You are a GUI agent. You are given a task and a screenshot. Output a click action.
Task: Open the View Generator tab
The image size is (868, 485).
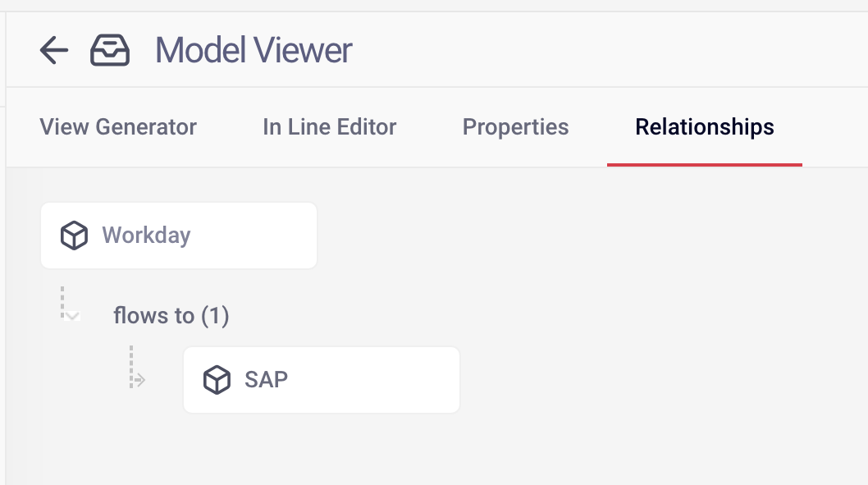pos(118,126)
